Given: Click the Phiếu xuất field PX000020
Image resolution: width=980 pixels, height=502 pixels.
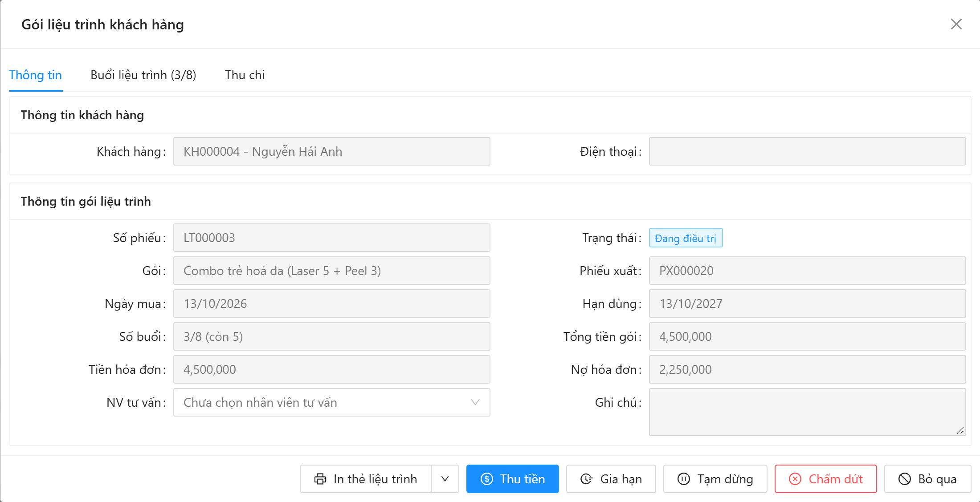Looking at the screenshot, I should tap(807, 271).
